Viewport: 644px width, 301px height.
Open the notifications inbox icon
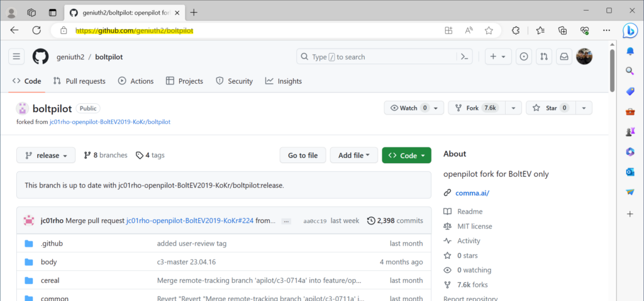(564, 57)
